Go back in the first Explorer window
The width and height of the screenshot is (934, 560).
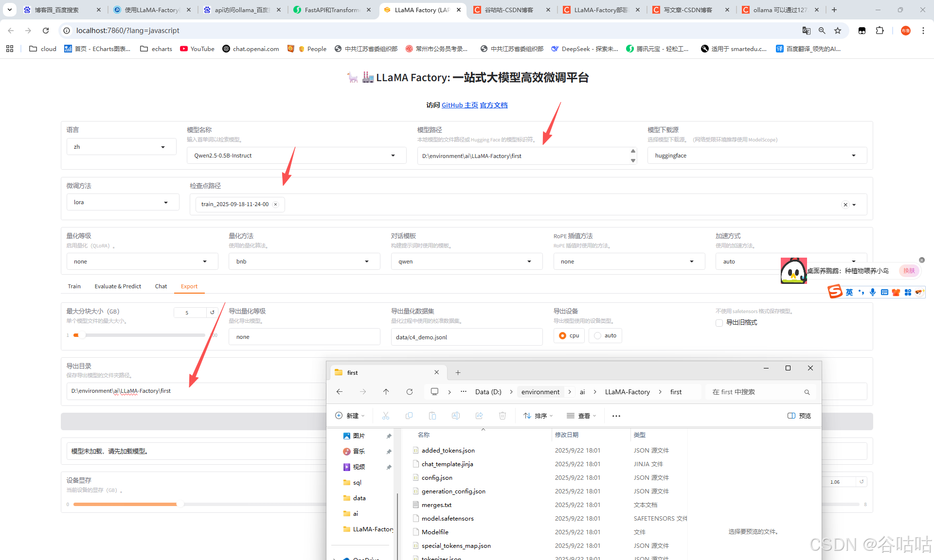click(x=340, y=392)
